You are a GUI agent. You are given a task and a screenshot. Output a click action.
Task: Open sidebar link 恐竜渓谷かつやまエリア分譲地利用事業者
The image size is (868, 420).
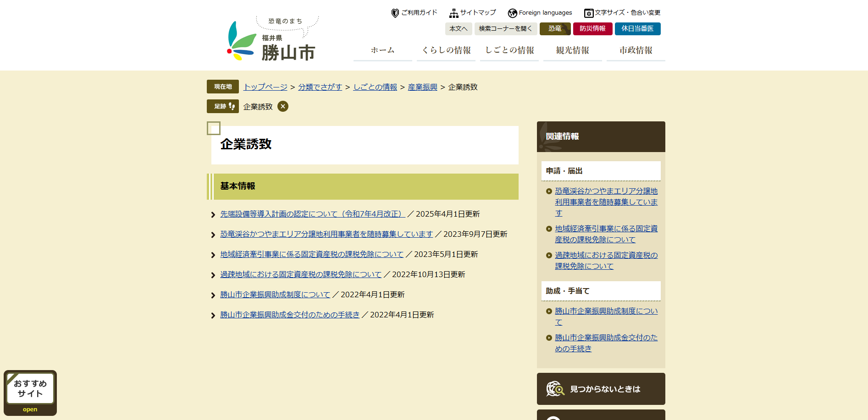(x=606, y=202)
